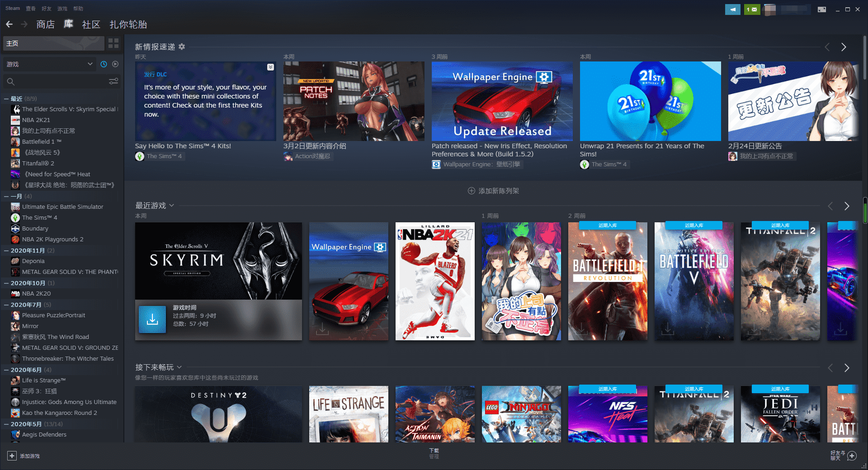Collapse the 一月 group
The width and height of the screenshot is (868, 470).
(x=6, y=196)
